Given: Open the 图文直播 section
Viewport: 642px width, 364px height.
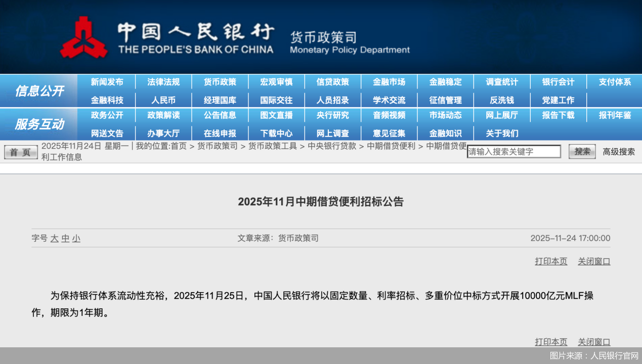Looking at the screenshot, I should [276, 115].
